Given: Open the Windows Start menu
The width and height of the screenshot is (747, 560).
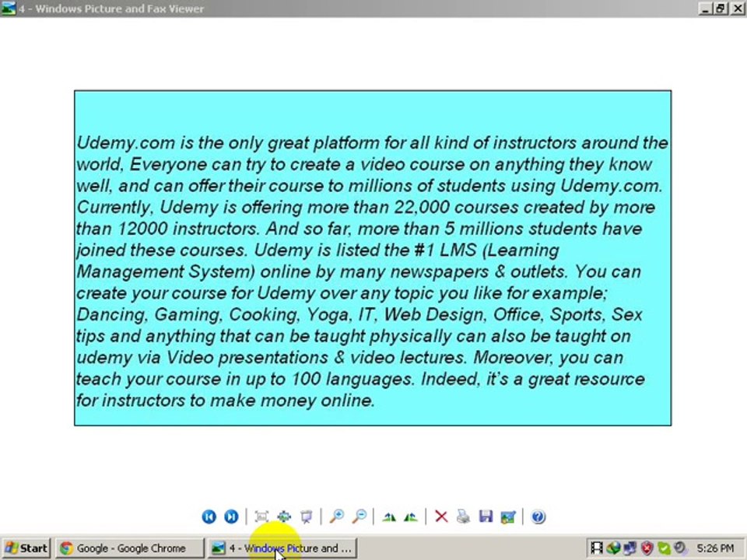Looking at the screenshot, I should click(26, 548).
